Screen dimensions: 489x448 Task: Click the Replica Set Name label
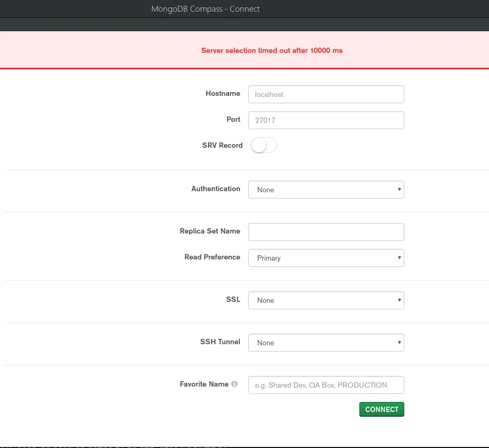210,231
